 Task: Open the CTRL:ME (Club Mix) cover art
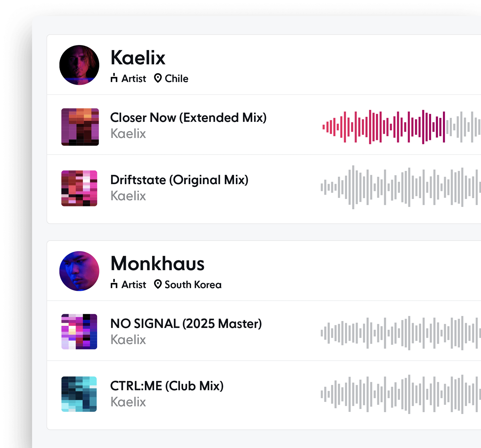[79, 394]
